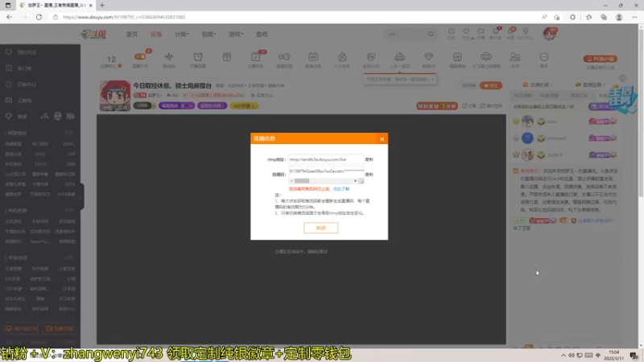Open the more (…) circle icon
The width and height of the screenshot is (644, 362).
pyautogui.click(x=544, y=56)
